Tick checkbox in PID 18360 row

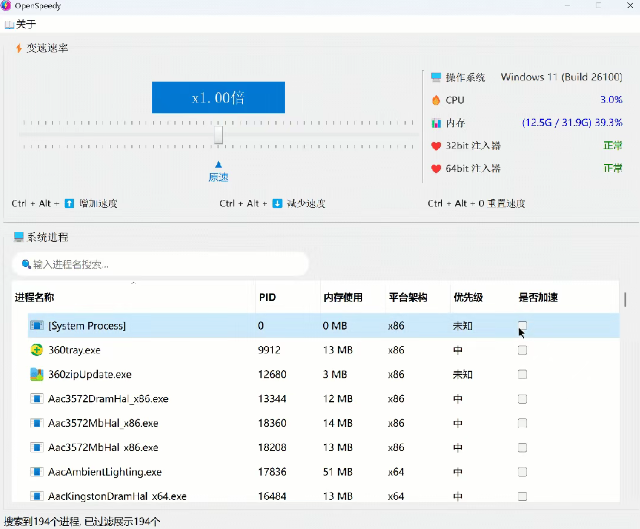522,423
